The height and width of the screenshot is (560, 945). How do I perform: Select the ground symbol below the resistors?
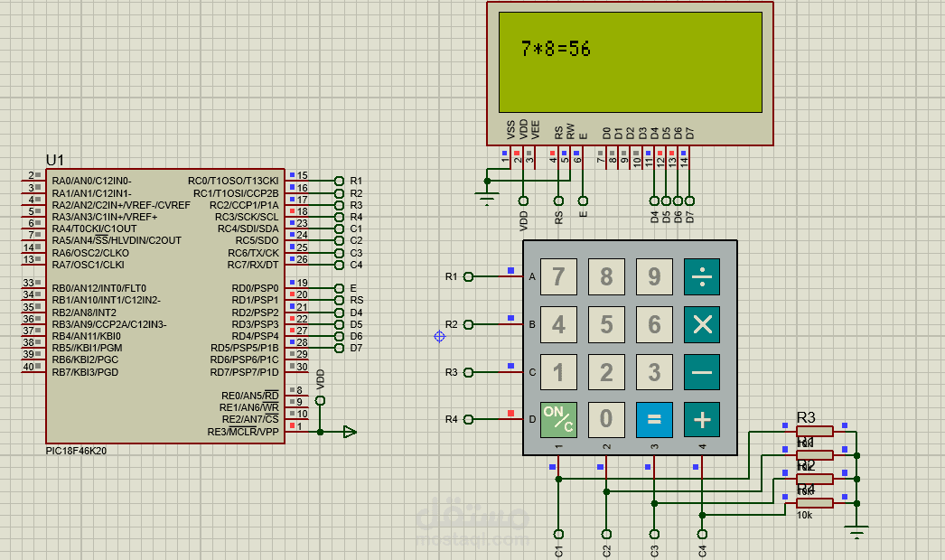point(856,530)
